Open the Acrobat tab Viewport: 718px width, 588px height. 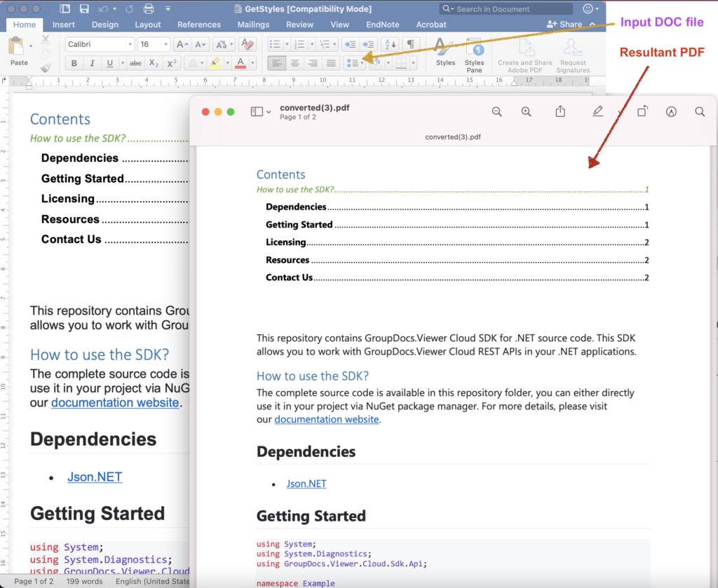coord(431,25)
